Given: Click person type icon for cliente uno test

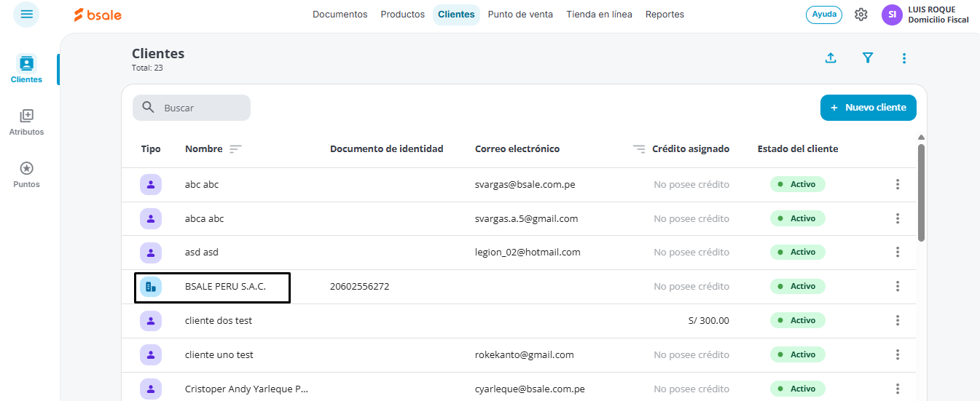Looking at the screenshot, I should click(151, 354).
